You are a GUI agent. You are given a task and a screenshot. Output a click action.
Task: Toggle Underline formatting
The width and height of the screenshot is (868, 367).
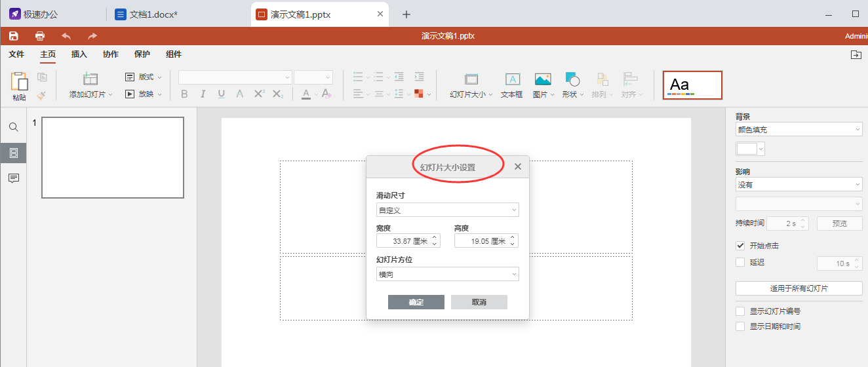pos(222,94)
